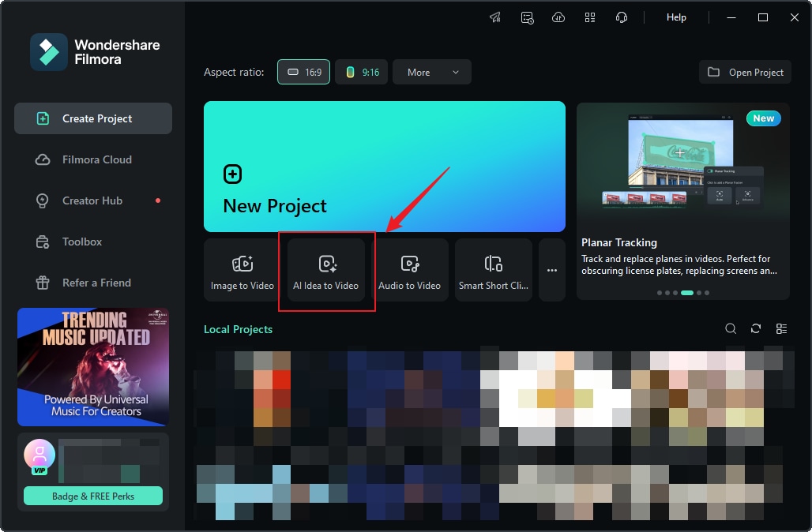The width and height of the screenshot is (812, 532).
Task: Minimize the Filmora window
Action: point(731,17)
